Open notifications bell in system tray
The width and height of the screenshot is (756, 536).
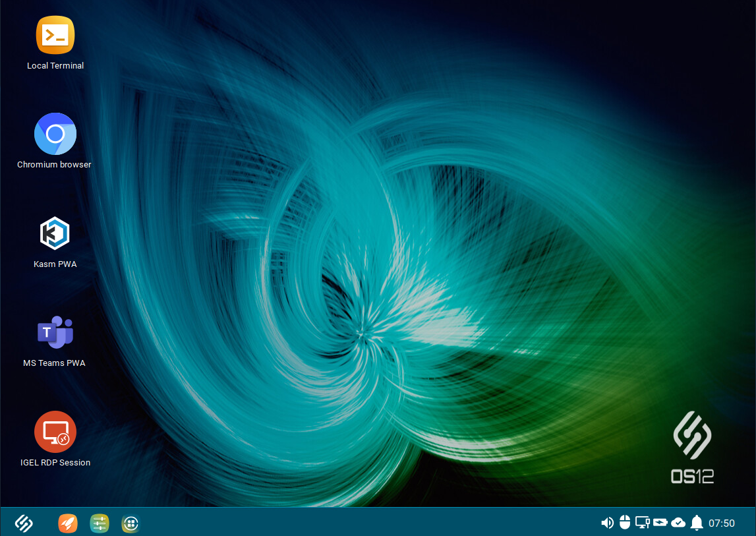point(697,523)
